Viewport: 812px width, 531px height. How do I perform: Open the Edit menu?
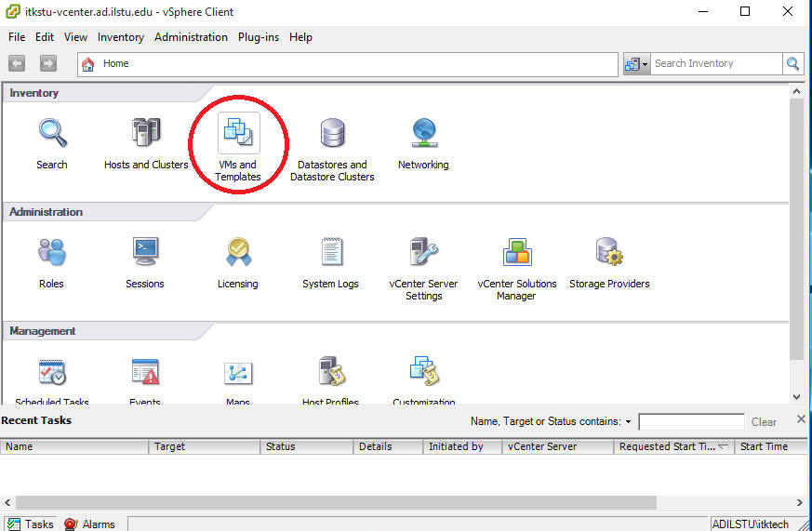(x=45, y=37)
